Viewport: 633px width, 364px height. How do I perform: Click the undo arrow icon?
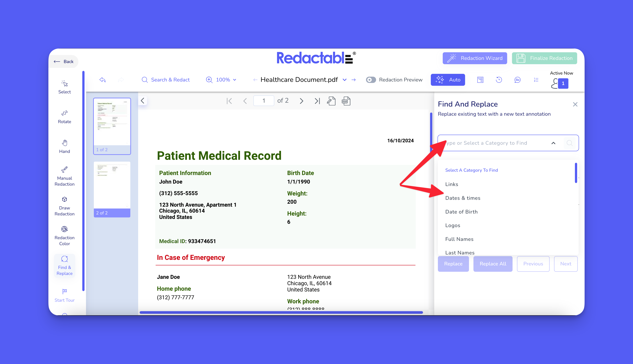[x=102, y=80]
